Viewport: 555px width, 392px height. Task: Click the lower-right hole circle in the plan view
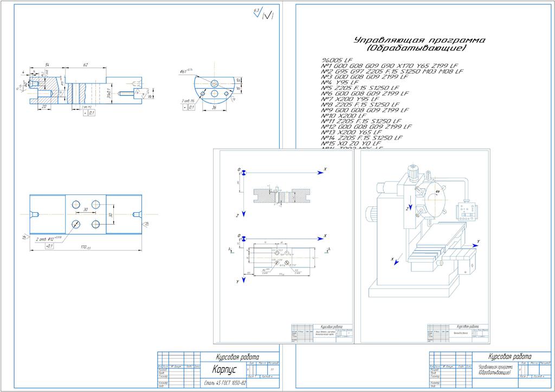(95, 224)
